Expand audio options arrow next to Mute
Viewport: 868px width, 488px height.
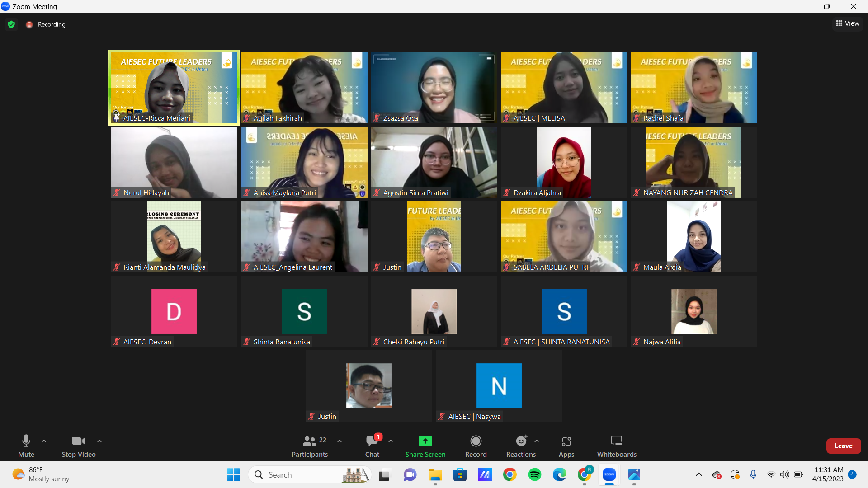[x=44, y=441]
